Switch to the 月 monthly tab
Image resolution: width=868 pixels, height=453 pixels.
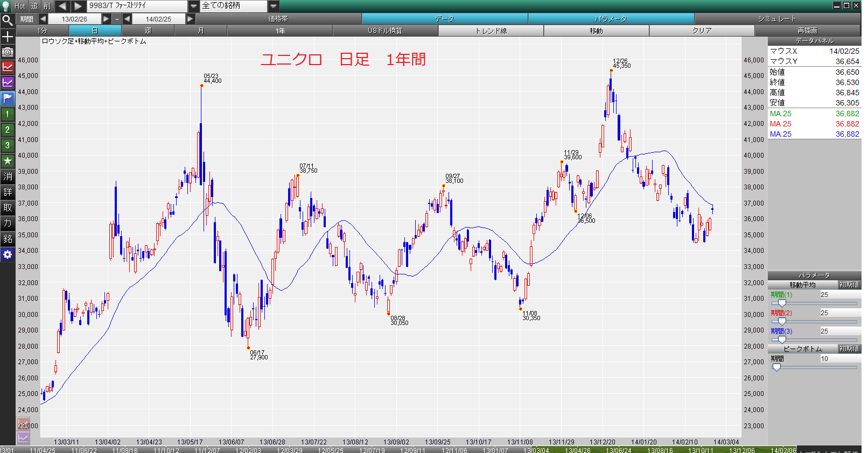pyautogui.click(x=200, y=31)
